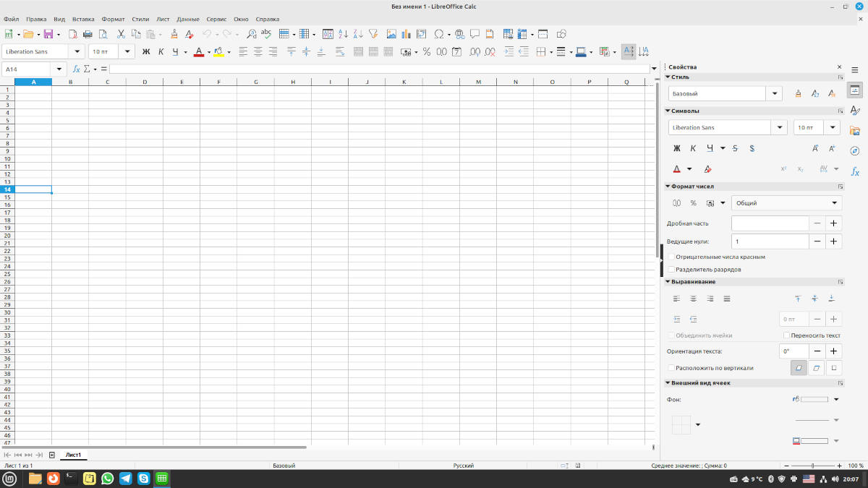The width and height of the screenshot is (868, 488).
Task: Expand the Name Box dropdown arrow
Action: point(59,69)
